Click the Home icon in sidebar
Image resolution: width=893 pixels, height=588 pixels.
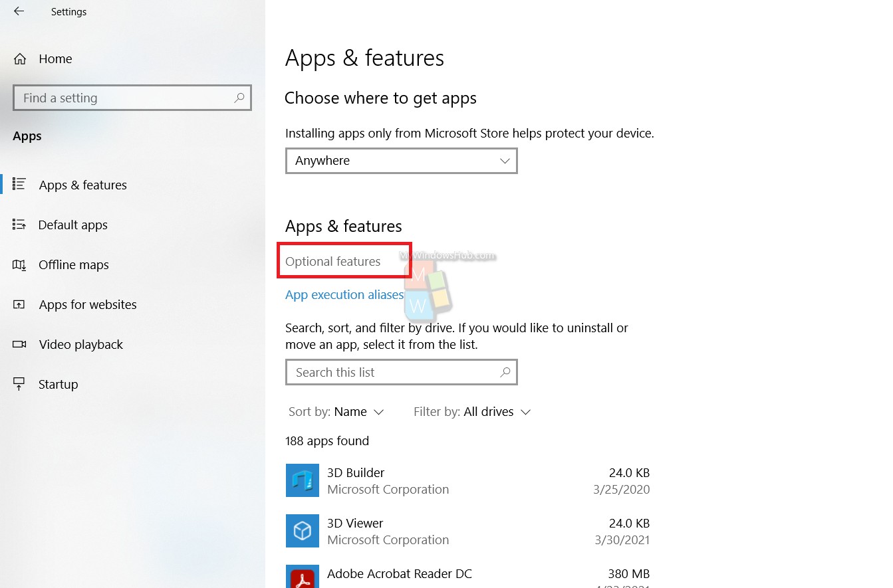pos(20,58)
